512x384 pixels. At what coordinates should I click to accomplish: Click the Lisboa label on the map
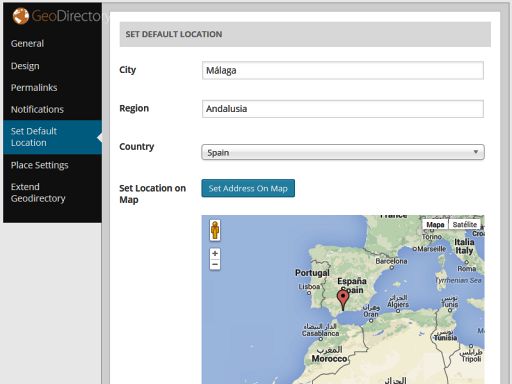309,287
